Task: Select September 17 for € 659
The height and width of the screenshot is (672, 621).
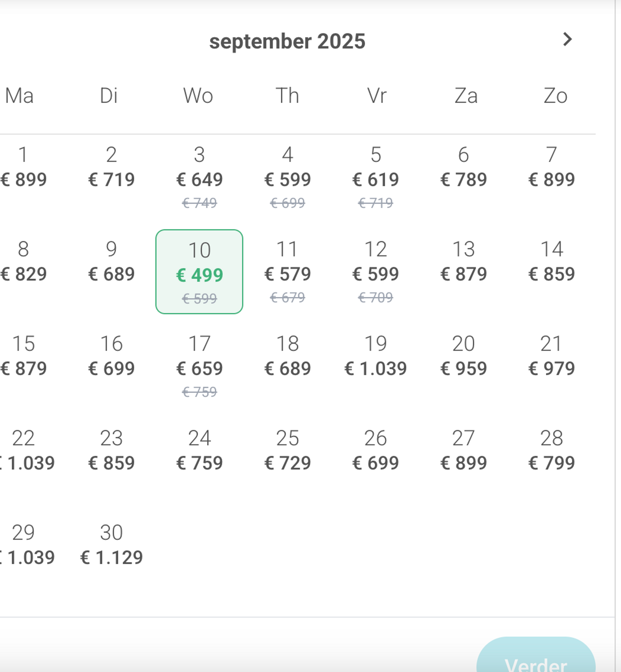Action: [x=199, y=366]
